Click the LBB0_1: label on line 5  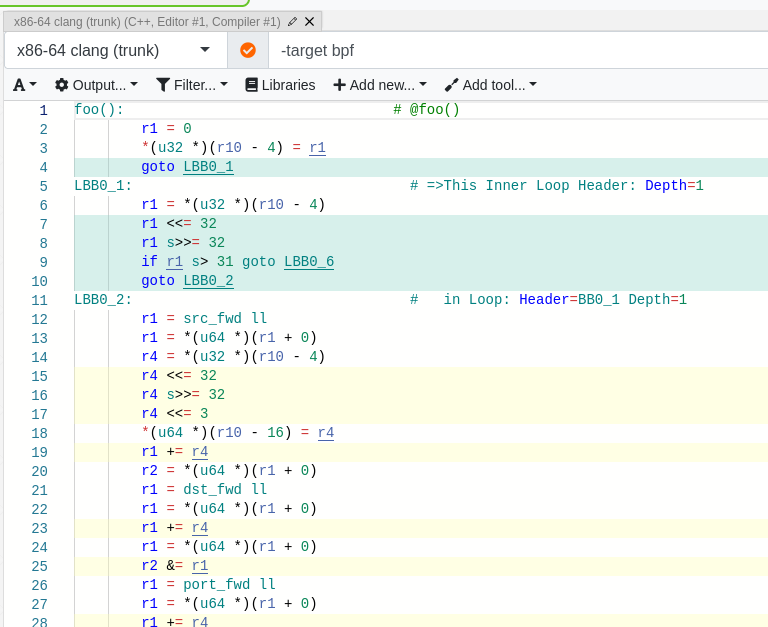click(103, 186)
